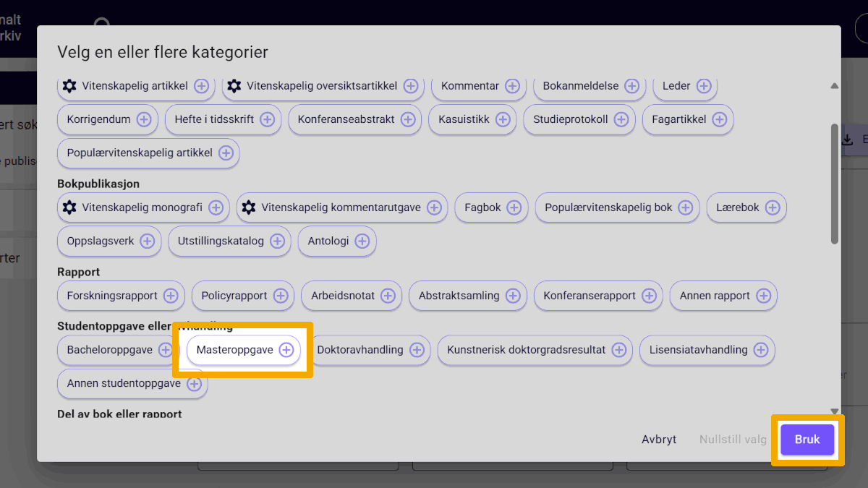
Task: Select the Abstraktsamling category chip
Action: (x=467, y=296)
